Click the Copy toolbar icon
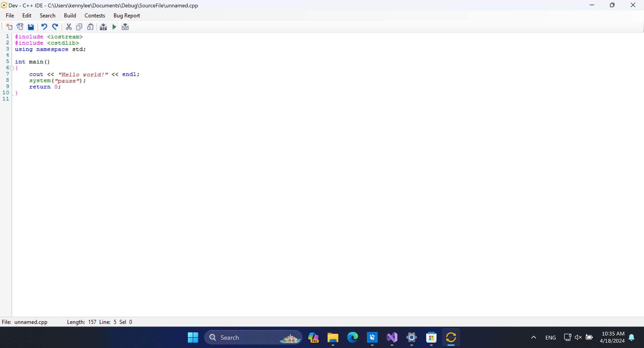Viewport: 644px width, 348px height. click(x=79, y=27)
